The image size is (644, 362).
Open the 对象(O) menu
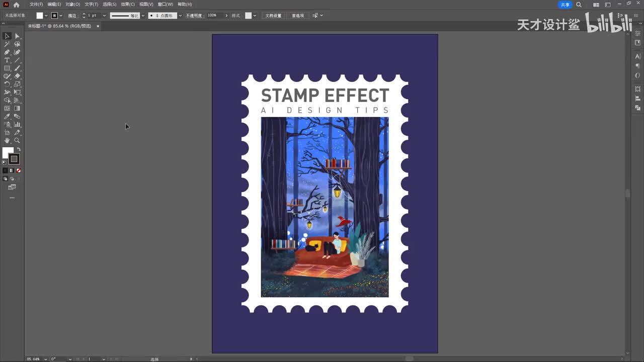click(x=72, y=5)
